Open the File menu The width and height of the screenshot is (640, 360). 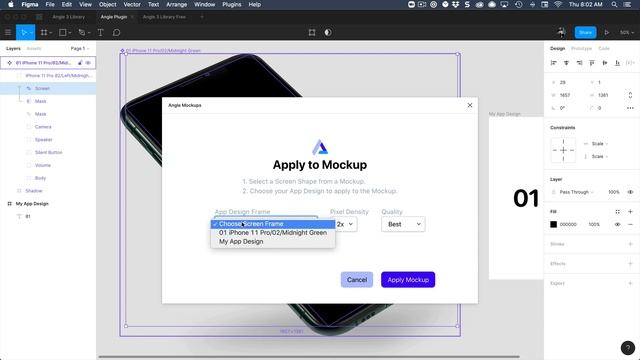50,4
